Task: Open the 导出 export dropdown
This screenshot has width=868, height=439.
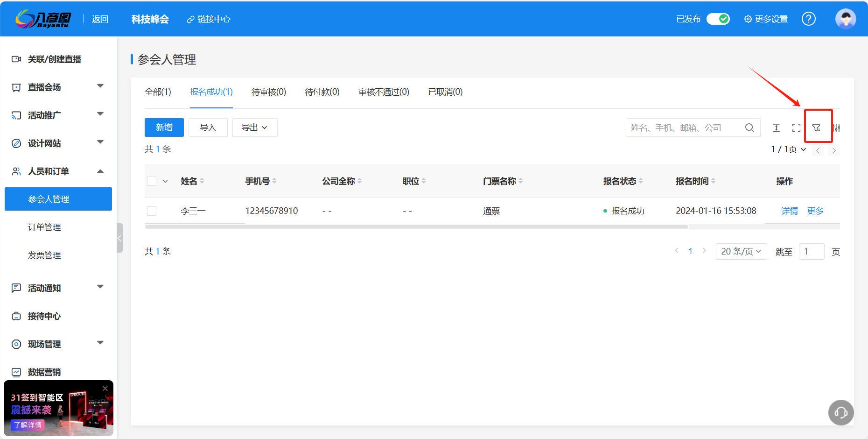Action: click(254, 127)
